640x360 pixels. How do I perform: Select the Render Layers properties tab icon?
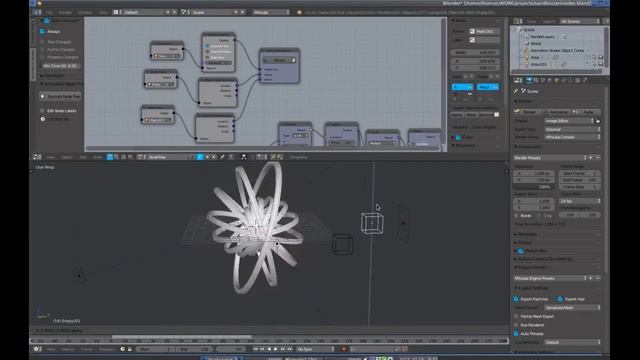536,80
